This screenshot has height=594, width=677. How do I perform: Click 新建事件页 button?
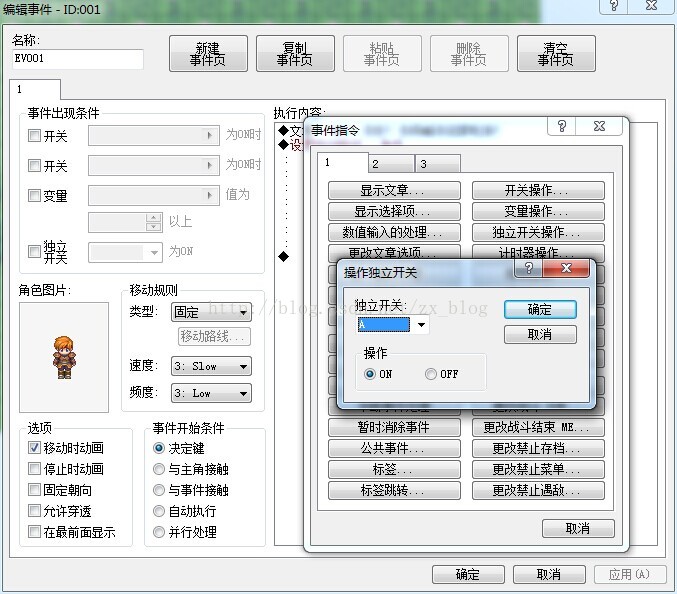208,54
